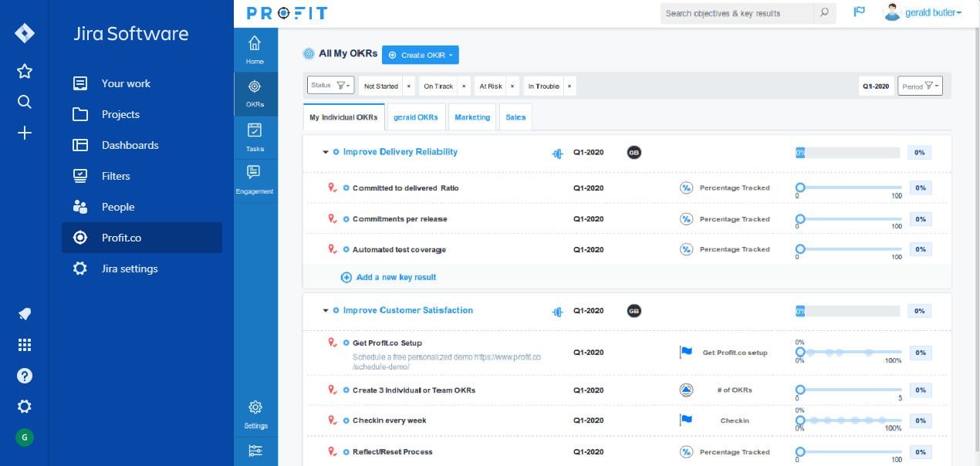Viewport: 980px width, 466px height.
Task: Click GB owner avatar on Improve Delivery Reliability
Action: tap(634, 153)
